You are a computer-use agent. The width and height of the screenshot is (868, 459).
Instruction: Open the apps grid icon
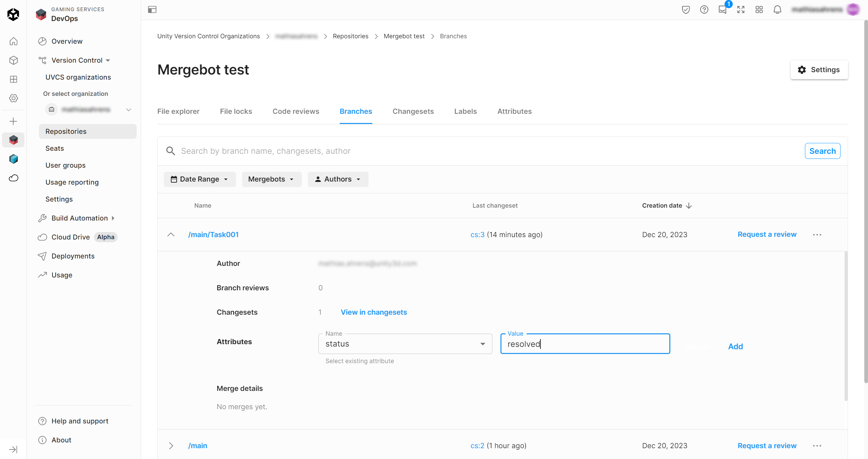pos(759,9)
